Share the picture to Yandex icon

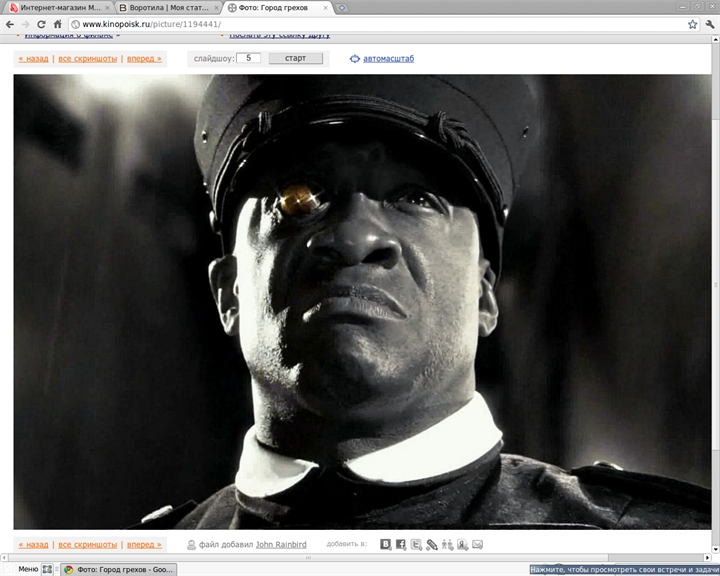click(462, 544)
